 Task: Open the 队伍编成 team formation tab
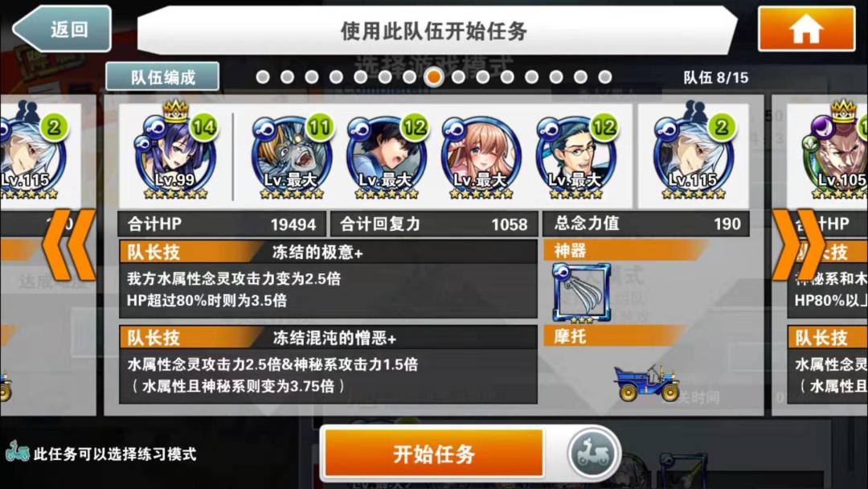[162, 77]
